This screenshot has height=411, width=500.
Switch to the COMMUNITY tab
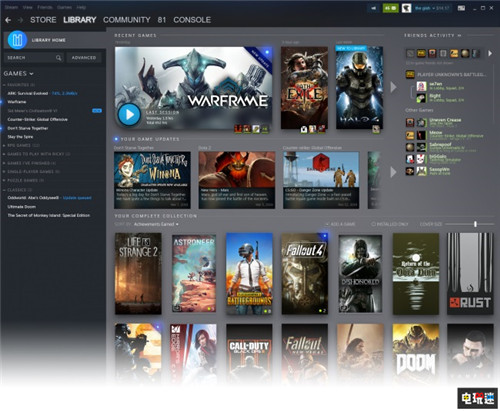pos(127,20)
